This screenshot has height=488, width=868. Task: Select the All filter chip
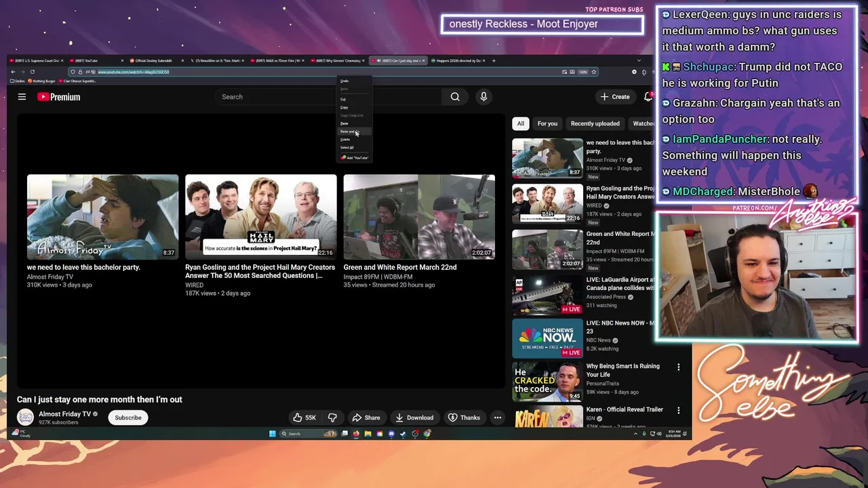tap(520, 123)
